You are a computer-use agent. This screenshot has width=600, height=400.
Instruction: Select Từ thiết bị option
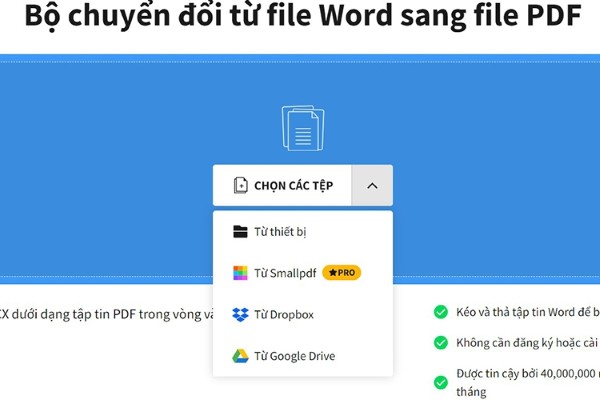click(303, 232)
